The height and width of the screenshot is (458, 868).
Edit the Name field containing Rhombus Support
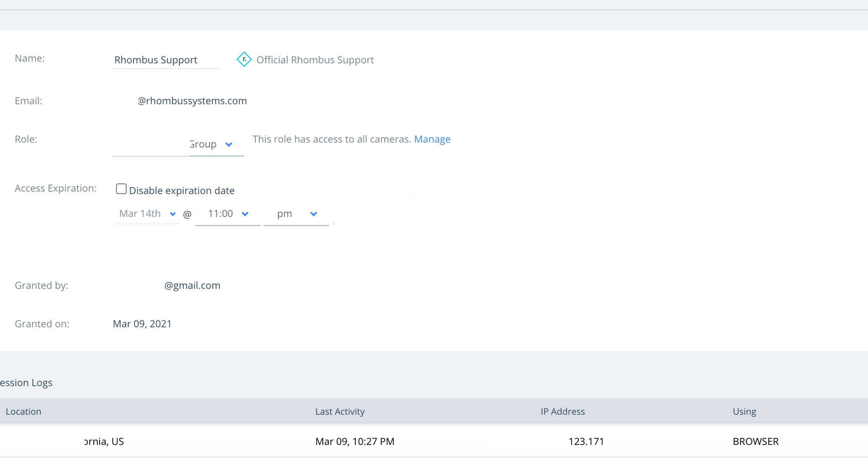pos(166,60)
